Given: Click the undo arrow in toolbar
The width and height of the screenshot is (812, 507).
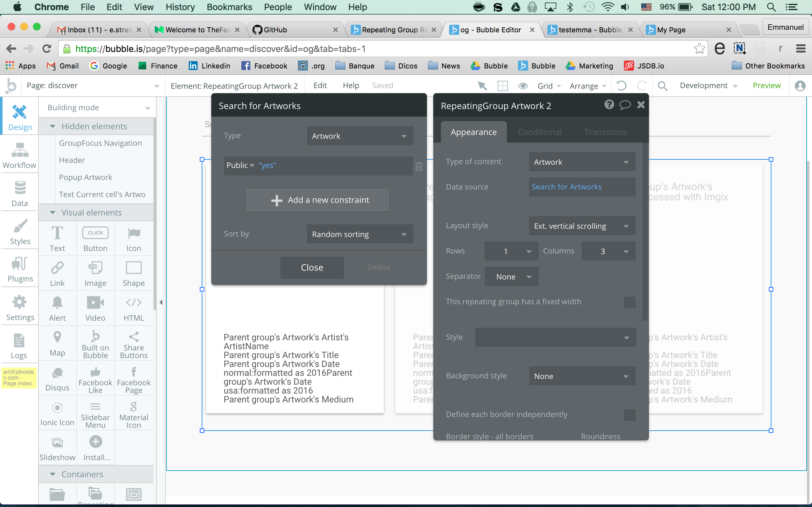Looking at the screenshot, I should (621, 86).
